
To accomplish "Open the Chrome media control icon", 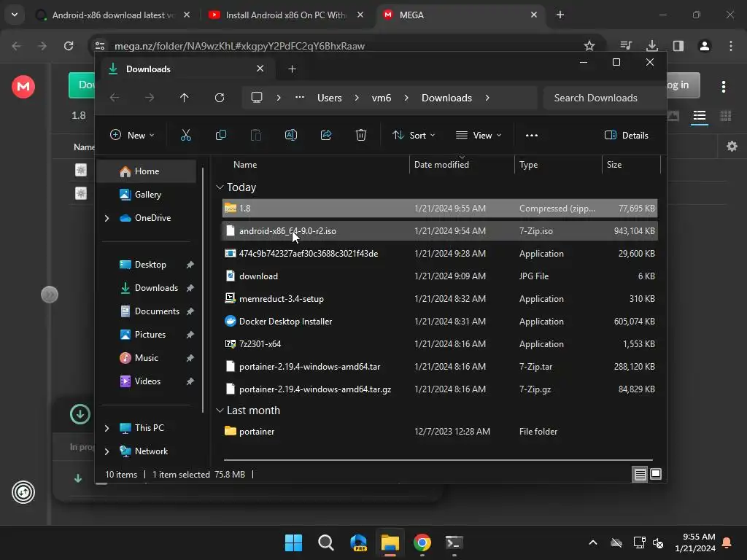I will 626,46.
